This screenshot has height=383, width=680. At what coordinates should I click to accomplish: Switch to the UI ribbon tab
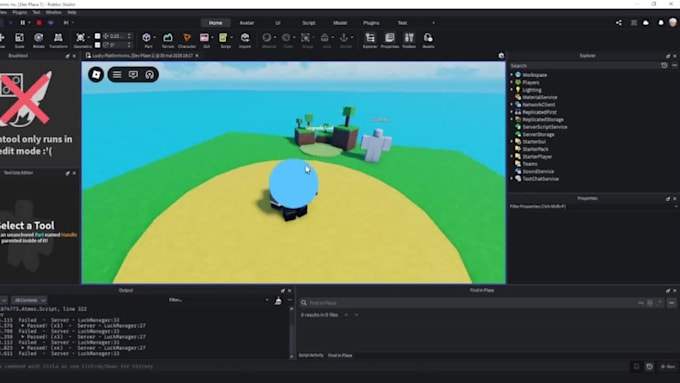point(278,23)
